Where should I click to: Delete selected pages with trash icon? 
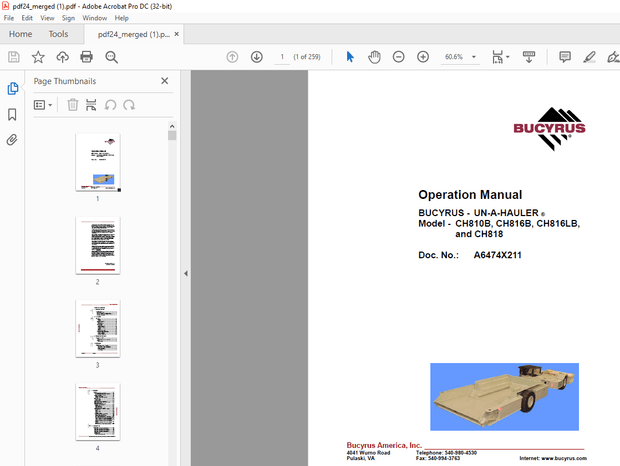[x=73, y=105]
